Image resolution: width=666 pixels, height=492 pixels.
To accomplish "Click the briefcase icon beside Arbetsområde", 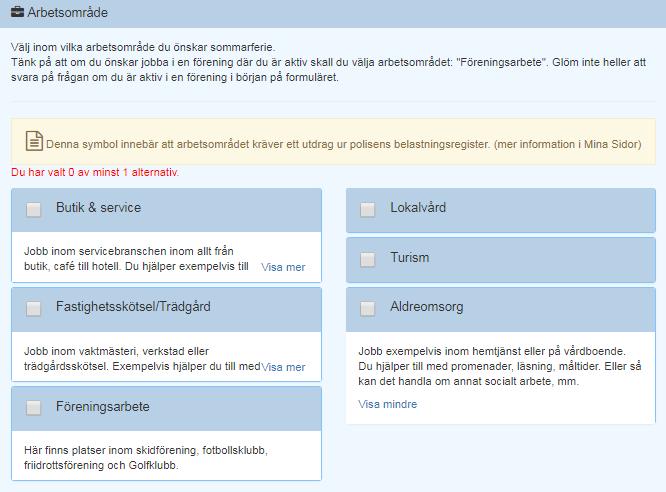I will (17, 12).
